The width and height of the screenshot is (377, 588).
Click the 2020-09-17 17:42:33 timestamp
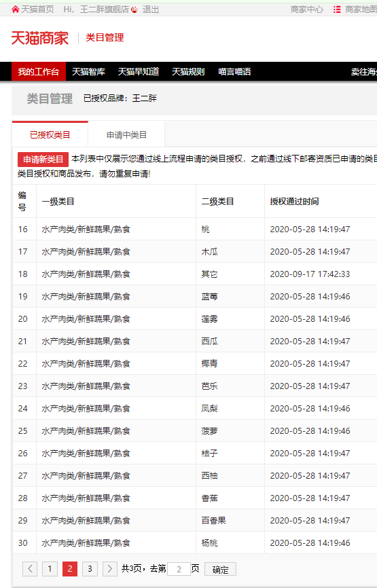point(310,274)
